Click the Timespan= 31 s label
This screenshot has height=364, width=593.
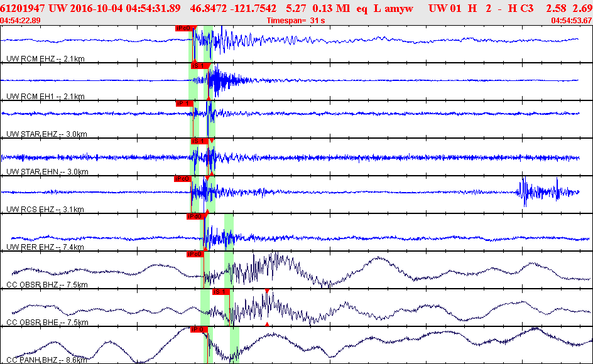click(x=296, y=21)
